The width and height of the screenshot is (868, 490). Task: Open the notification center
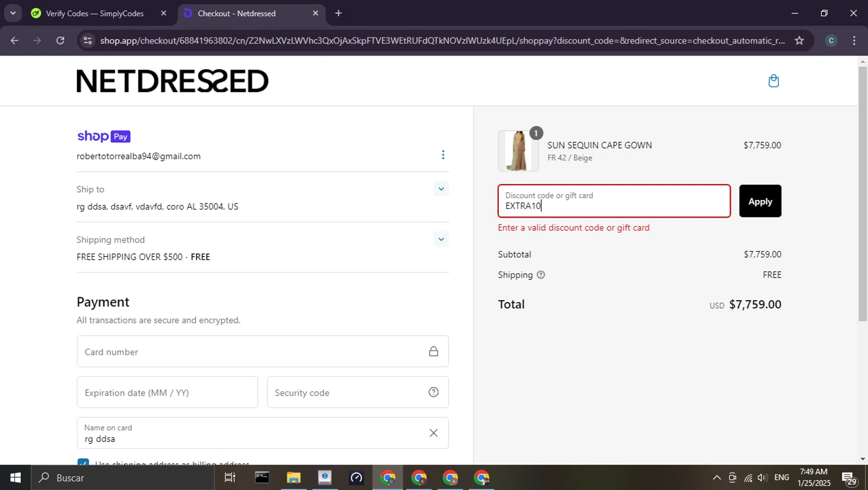click(x=849, y=478)
